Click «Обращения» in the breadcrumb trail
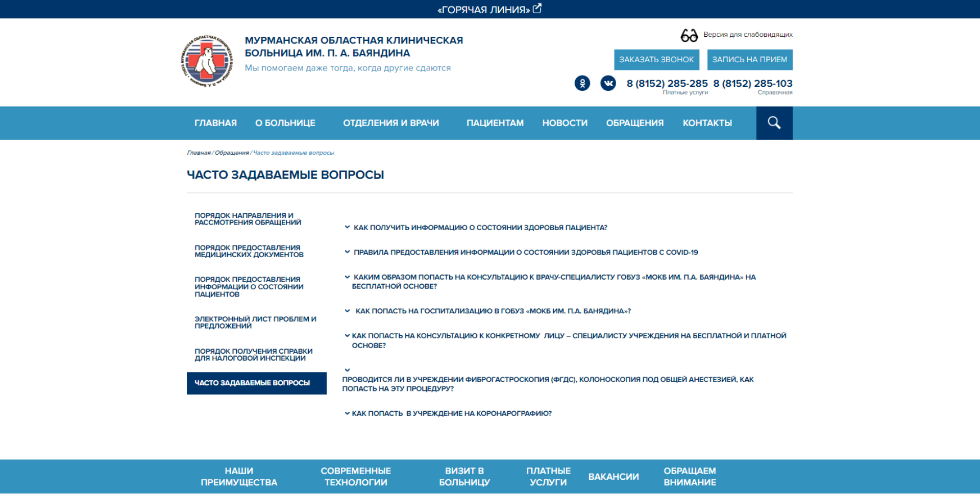 pos(232,153)
